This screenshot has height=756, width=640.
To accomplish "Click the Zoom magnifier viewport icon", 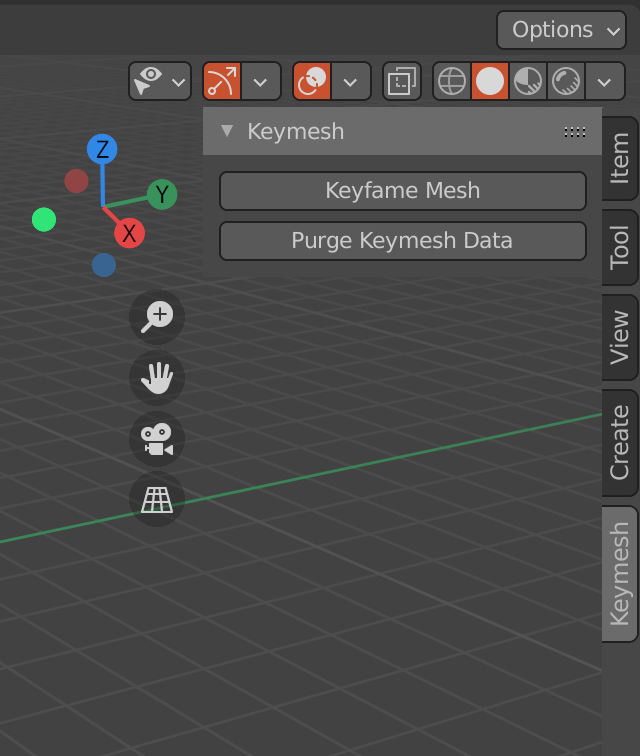I will (x=157, y=316).
